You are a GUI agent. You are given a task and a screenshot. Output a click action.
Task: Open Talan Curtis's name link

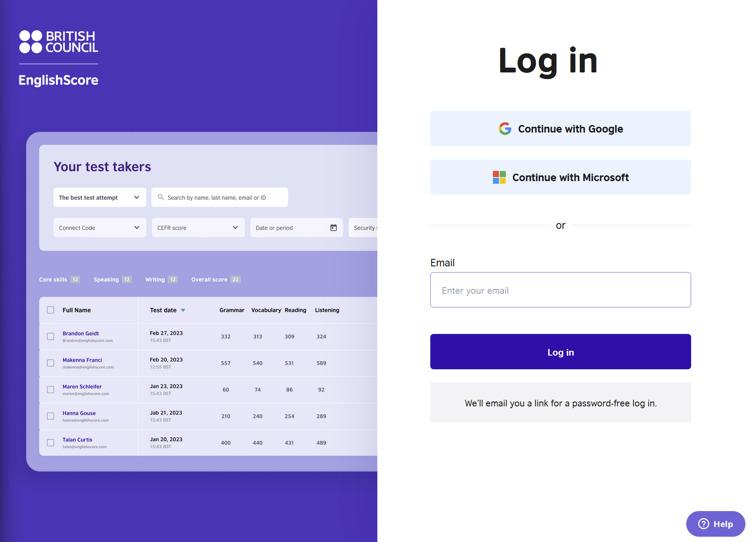pyautogui.click(x=77, y=440)
